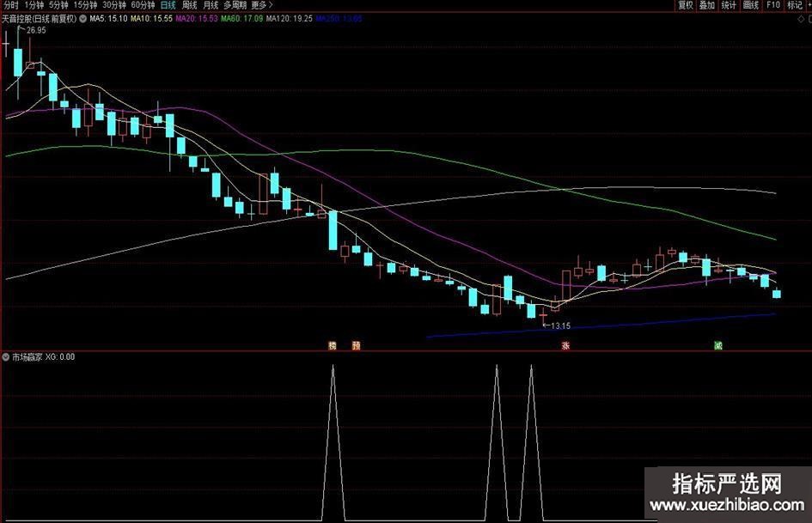Click the 标记 mark button

pos(795,5)
